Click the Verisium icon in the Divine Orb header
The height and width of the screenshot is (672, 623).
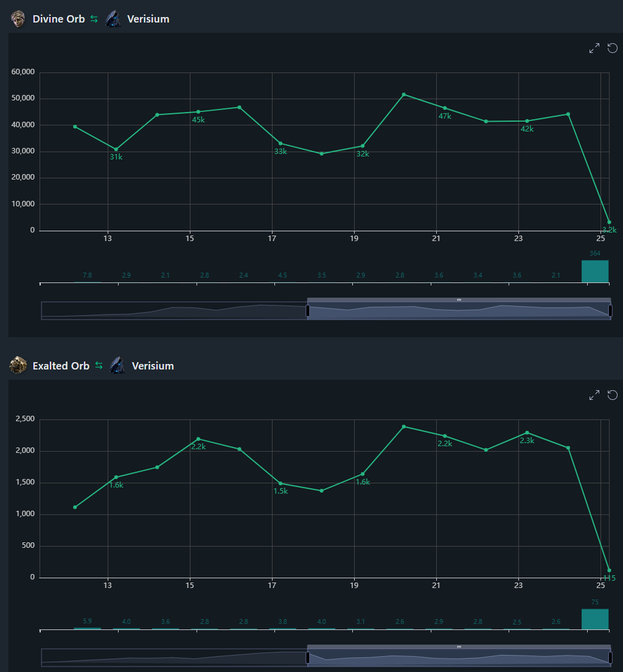113,19
